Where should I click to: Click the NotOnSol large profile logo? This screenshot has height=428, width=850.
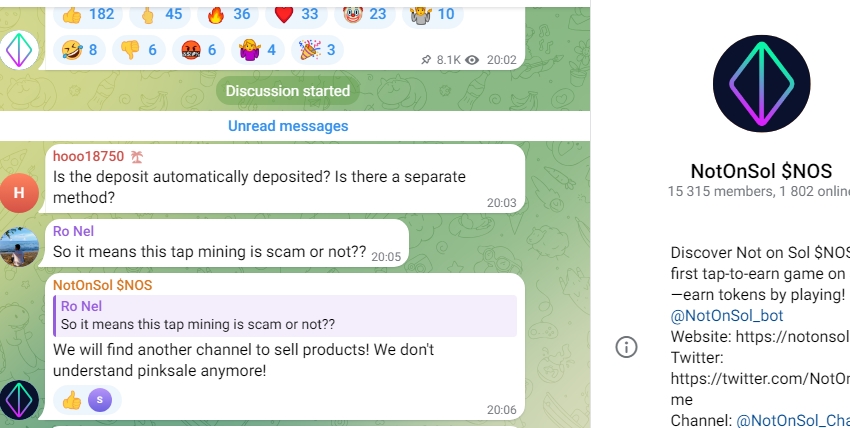pyautogui.click(x=761, y=83)
